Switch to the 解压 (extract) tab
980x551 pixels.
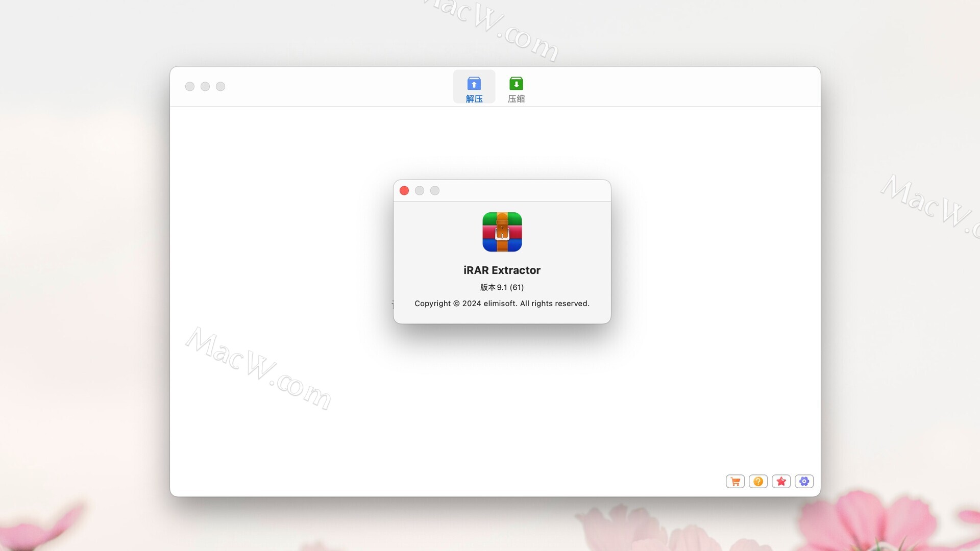coord(474,88)
